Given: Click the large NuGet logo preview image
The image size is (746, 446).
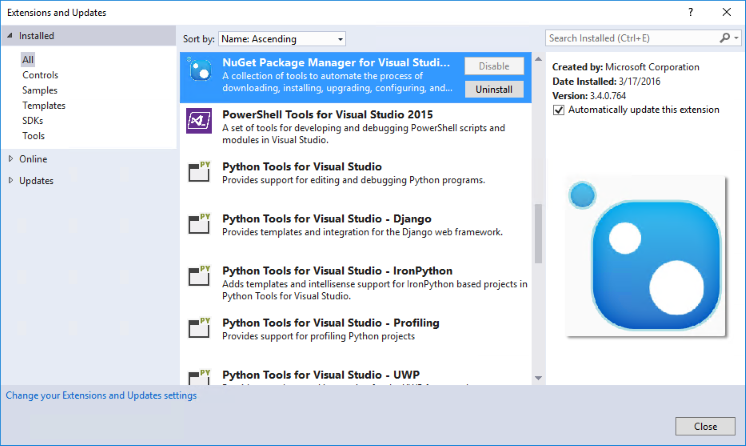Looking at the screenshot, I should point(646,256).
